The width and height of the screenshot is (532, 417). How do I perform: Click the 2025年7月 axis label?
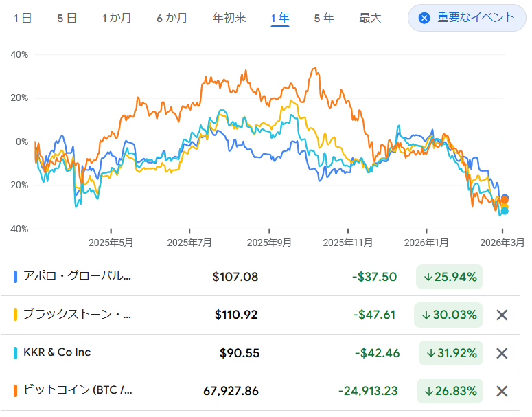tap(189, 243)
